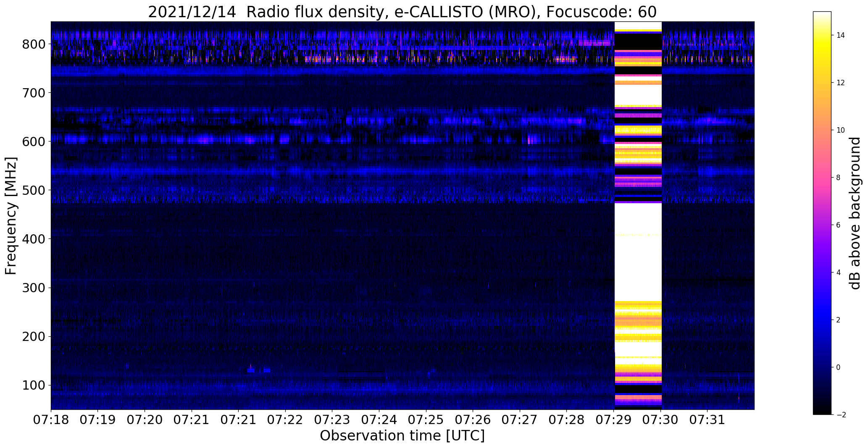Screen dimensions: 868x448
Task: Click the 10 value on the colorbar
Action: click(841, 130)
